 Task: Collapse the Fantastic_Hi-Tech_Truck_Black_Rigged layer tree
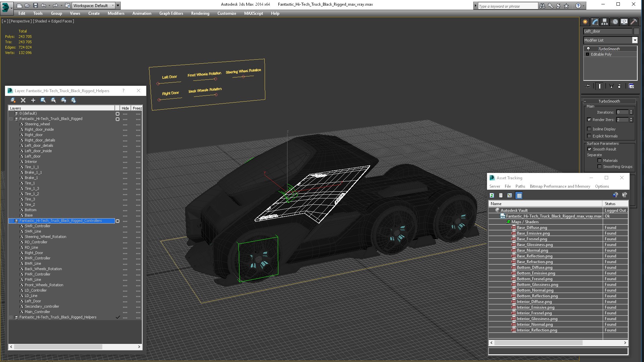click(x=11, y=119)
